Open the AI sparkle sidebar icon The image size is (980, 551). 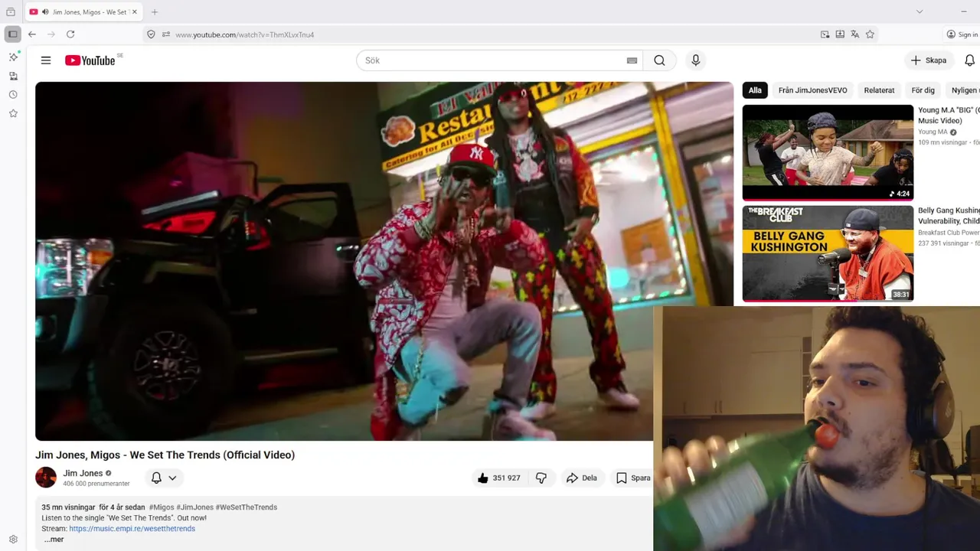click(13, 57)
